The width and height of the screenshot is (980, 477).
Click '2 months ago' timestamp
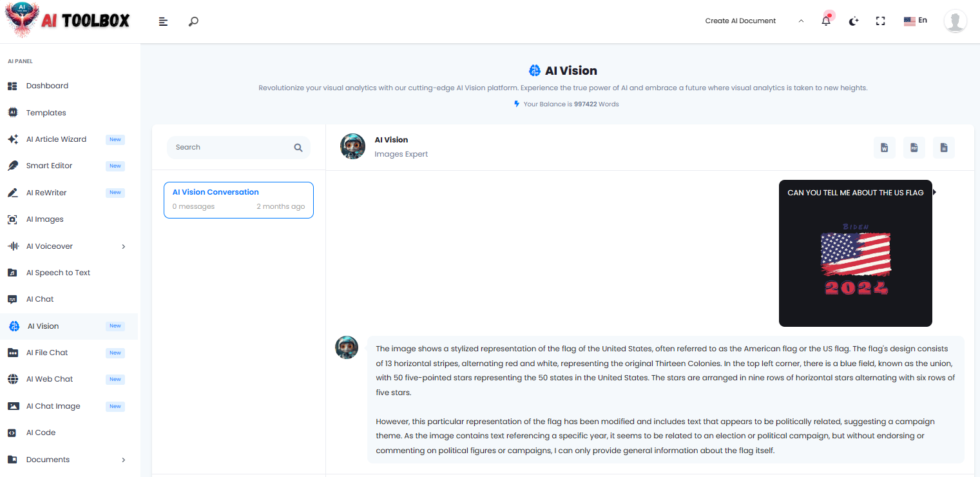click(x=280, y=207)
